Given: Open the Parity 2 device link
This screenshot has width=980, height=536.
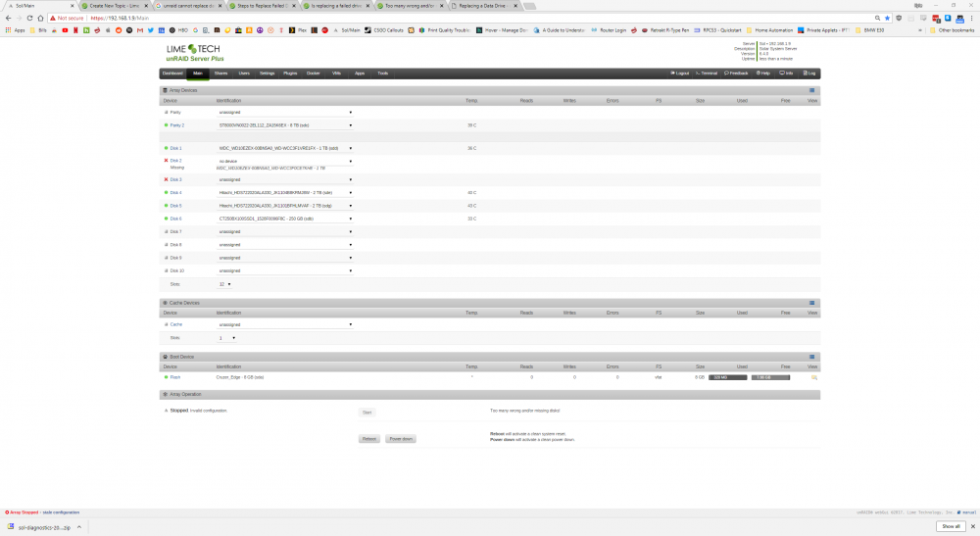Looking at the screenshot, I should (176, 125).
